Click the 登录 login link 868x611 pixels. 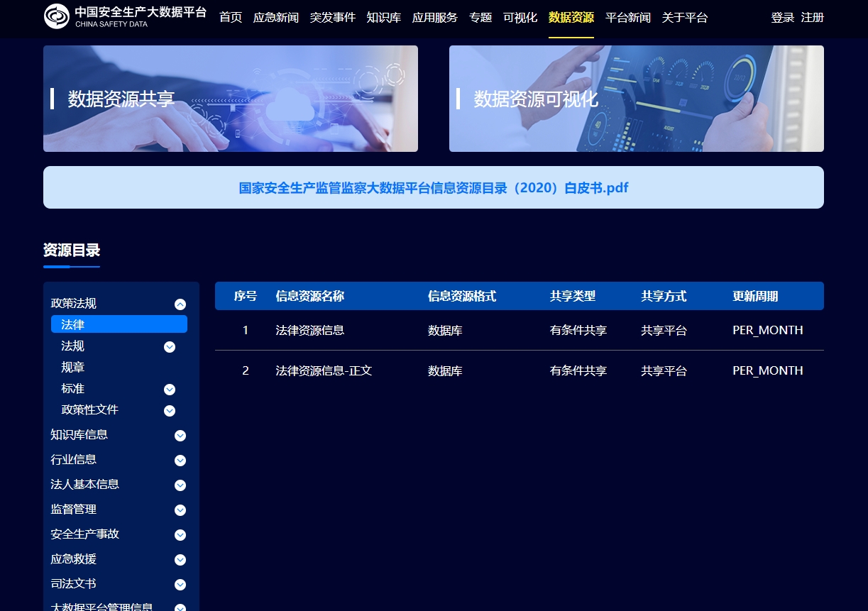[x=782, y=18]
